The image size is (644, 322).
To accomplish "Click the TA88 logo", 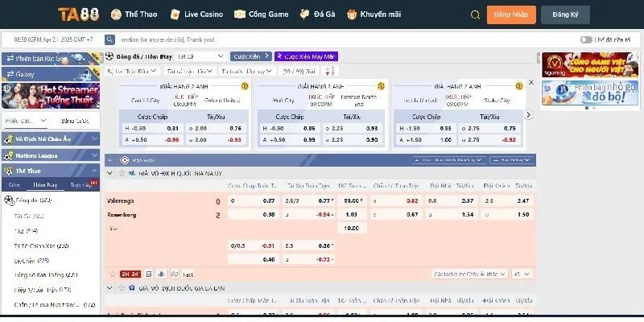I will (78, 14).
